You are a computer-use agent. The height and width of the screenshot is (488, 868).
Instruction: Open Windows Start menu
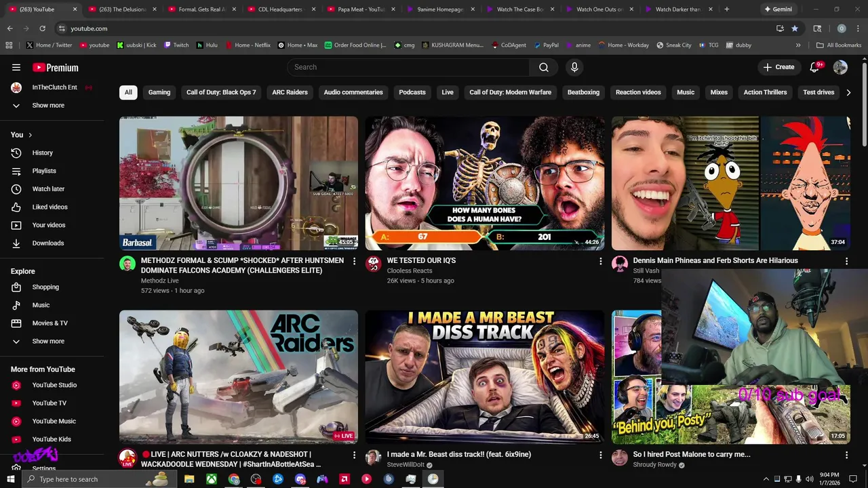click(x=11, y=479)
